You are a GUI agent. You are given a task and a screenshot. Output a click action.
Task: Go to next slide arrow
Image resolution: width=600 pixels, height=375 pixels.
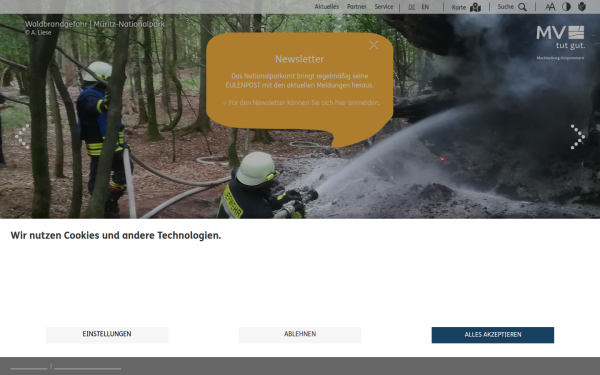click(x=578, y=137)
